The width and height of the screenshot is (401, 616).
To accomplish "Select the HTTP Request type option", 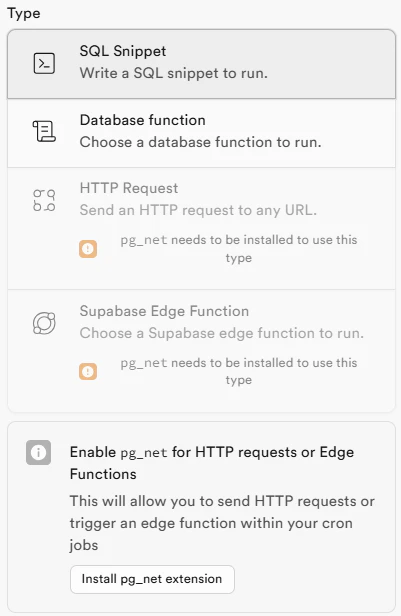I will point(201,229).
